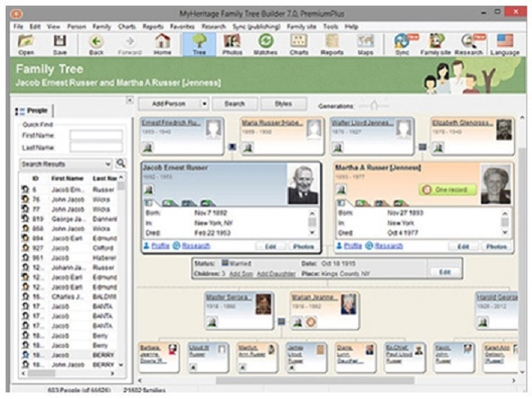
Task: Click the Add Person button
Action: tap(169, 104)
